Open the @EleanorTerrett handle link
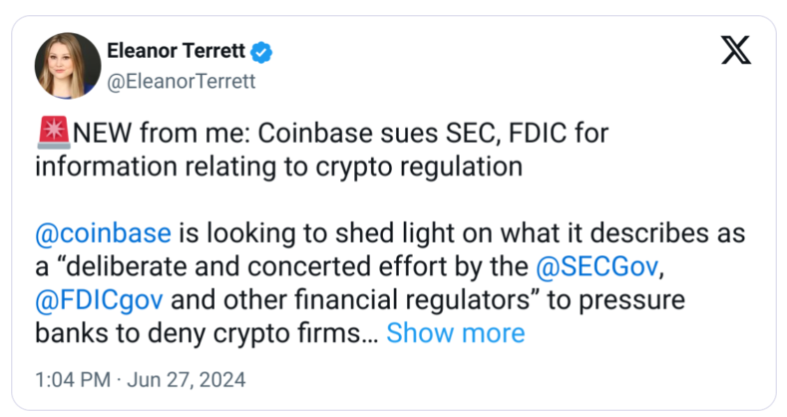The image size is (787, 417). click(x=180, y=81)
